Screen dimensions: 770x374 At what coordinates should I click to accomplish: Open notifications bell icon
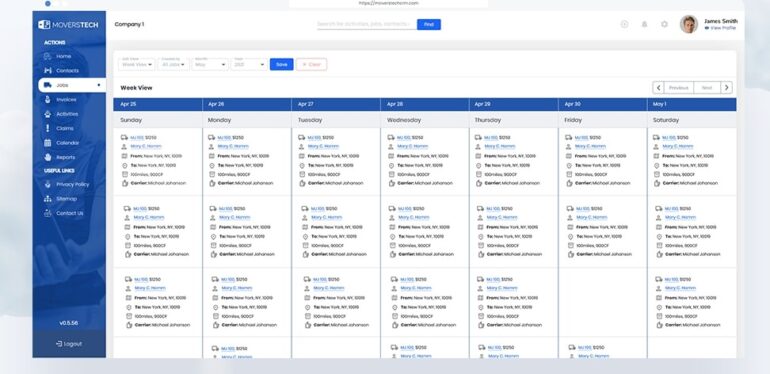click(645, 24)
